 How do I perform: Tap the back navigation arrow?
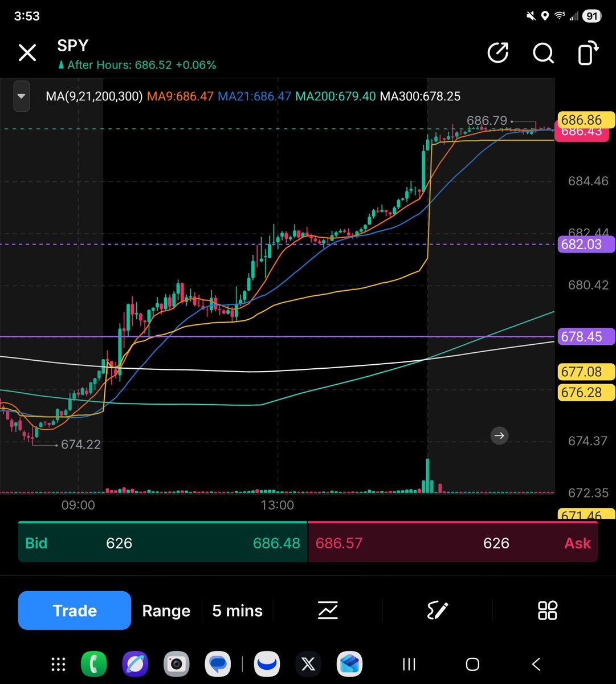point(536,664)
